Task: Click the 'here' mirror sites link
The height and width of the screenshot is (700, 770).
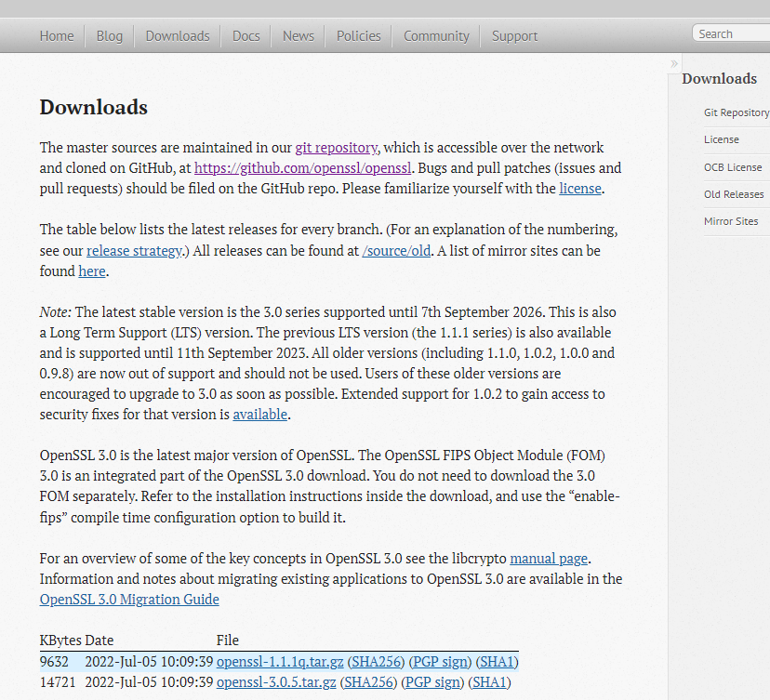Action: pyautogui.click(x=92, y=271)
